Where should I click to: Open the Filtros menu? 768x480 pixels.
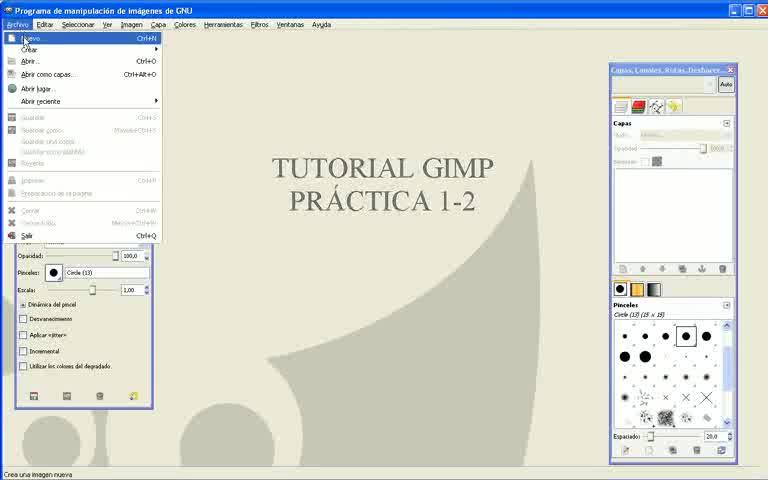(259, 24)
